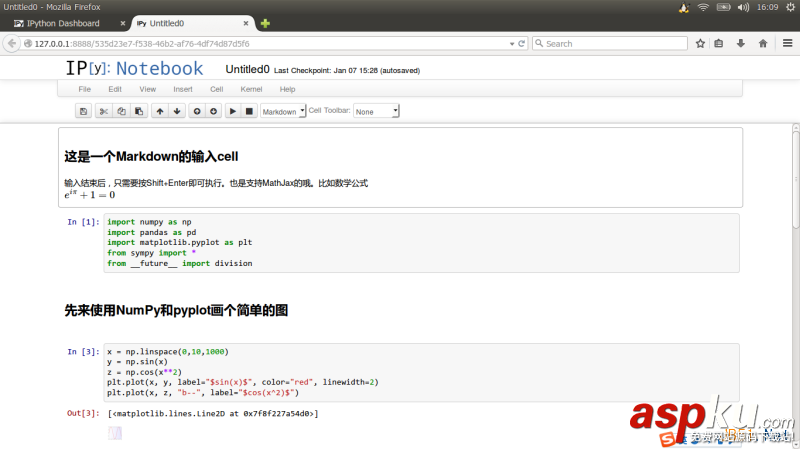Open the View menu

(147, 89)
